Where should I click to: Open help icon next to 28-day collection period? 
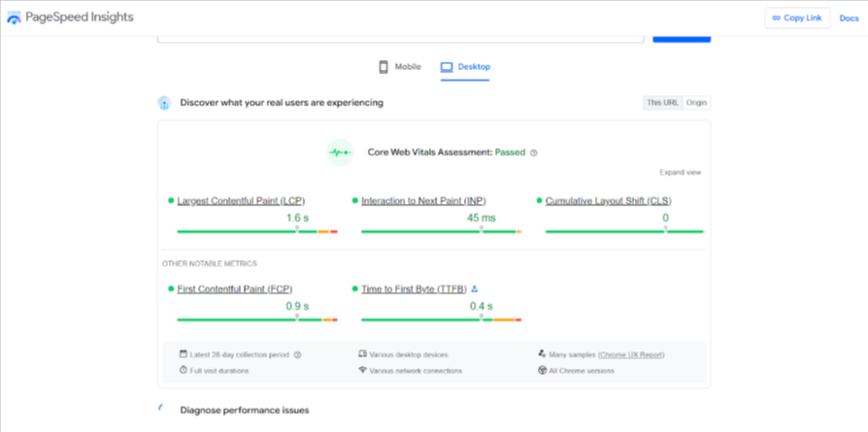[297, 355]
